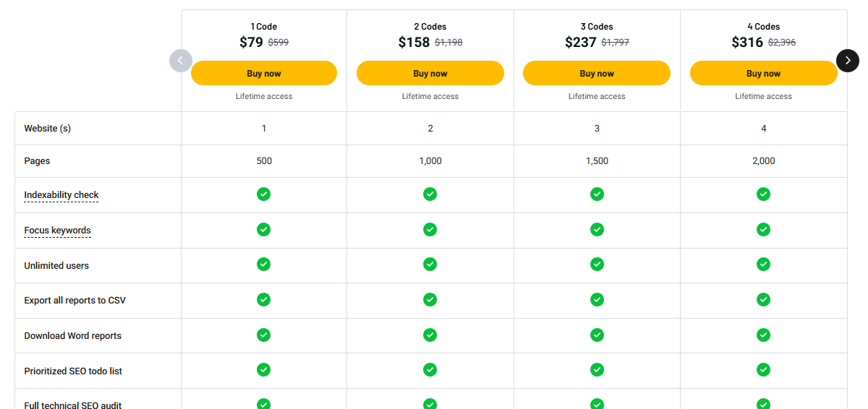This screenshot has width=868, height=409.
Task: Click Download Word reports checkmark under 4 Codes
Action: (x=763, y=335)
